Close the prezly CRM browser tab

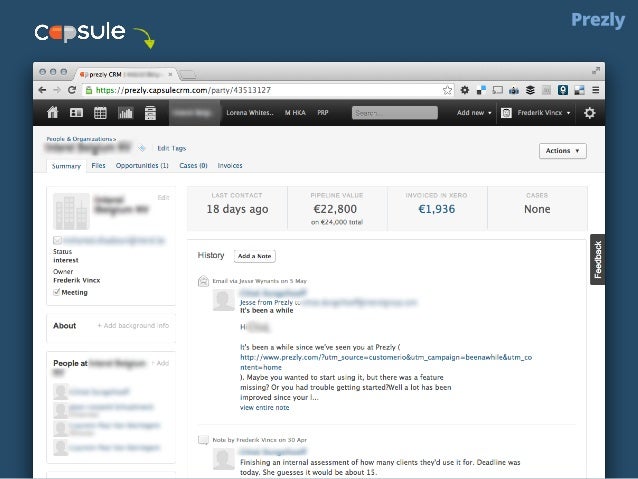pyautogui.click(x=170, y=74)
